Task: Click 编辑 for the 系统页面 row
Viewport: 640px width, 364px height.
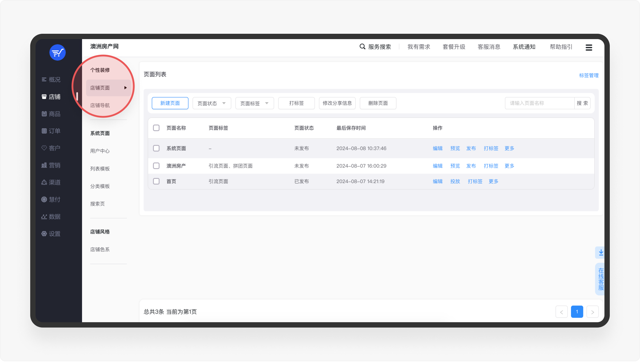Action: pyautogui.click(x=437, y=148)
